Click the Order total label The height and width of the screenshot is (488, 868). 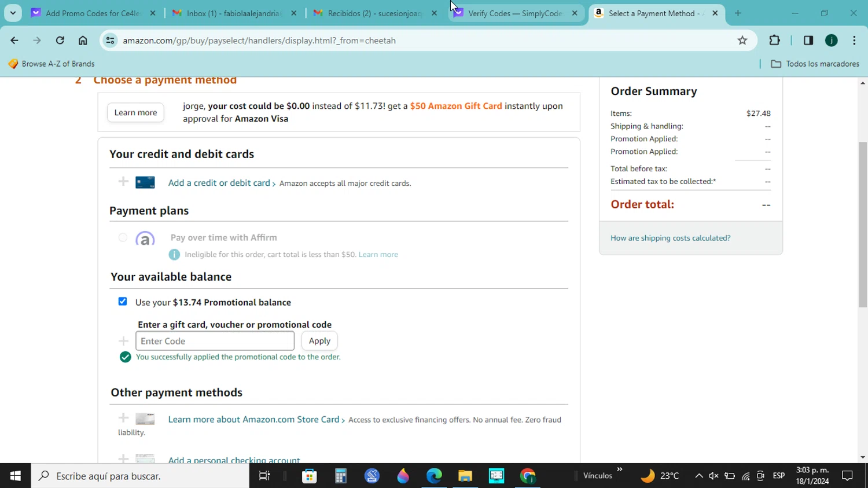point(642,204)
